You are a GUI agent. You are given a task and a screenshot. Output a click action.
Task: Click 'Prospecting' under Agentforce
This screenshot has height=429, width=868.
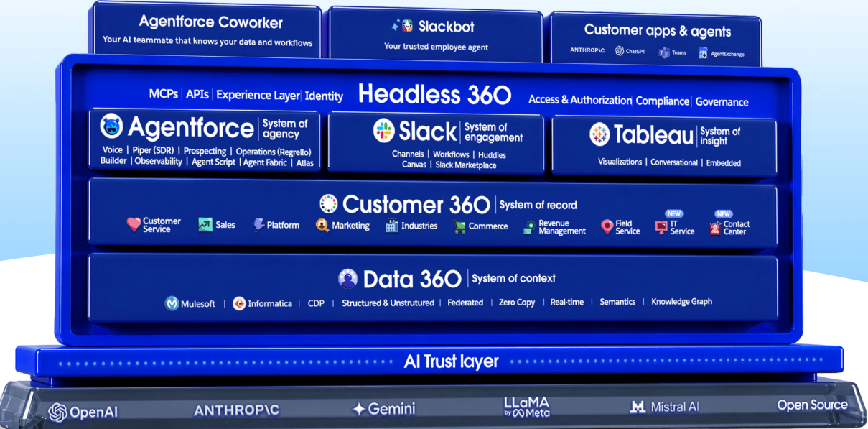coord(205,152)
